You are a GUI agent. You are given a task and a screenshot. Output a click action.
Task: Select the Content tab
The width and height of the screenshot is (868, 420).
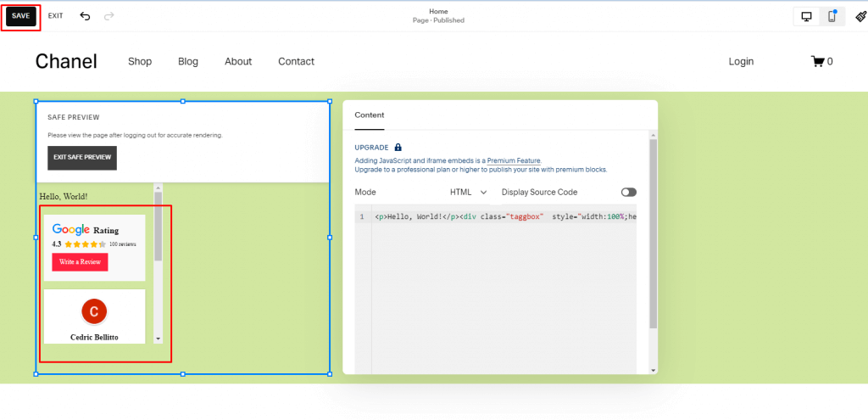[x=369, y=115]
